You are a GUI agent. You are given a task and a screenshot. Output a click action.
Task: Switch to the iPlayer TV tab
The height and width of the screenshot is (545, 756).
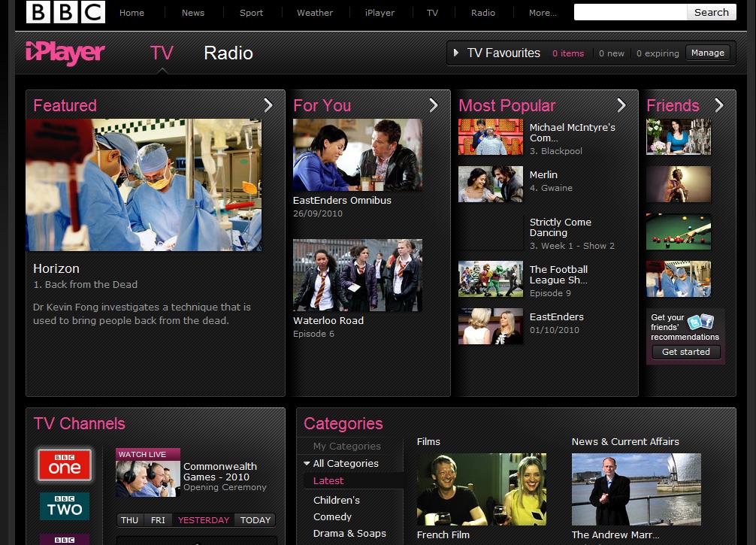click(162, 53)
